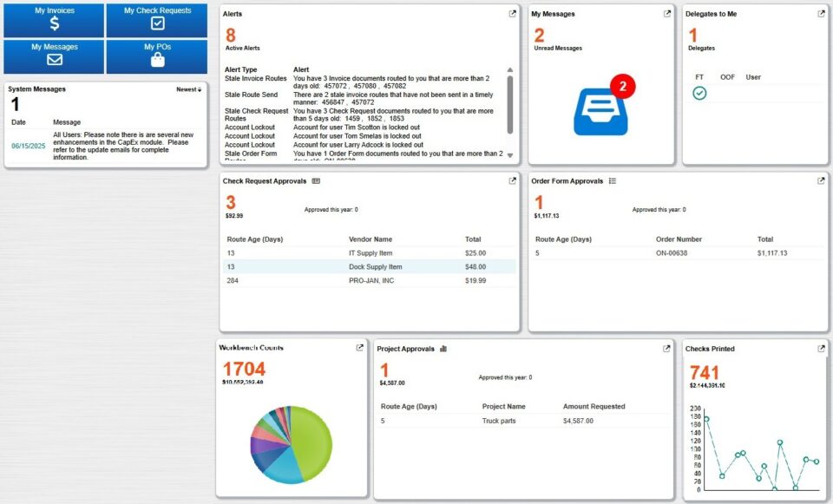833x504 pixels.
Task: Pop out the Alerts widget
Action: click(512, 14)
